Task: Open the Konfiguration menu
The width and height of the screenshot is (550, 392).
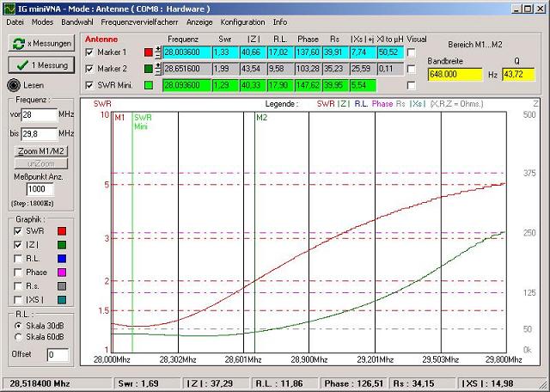Action: (242, 21)
